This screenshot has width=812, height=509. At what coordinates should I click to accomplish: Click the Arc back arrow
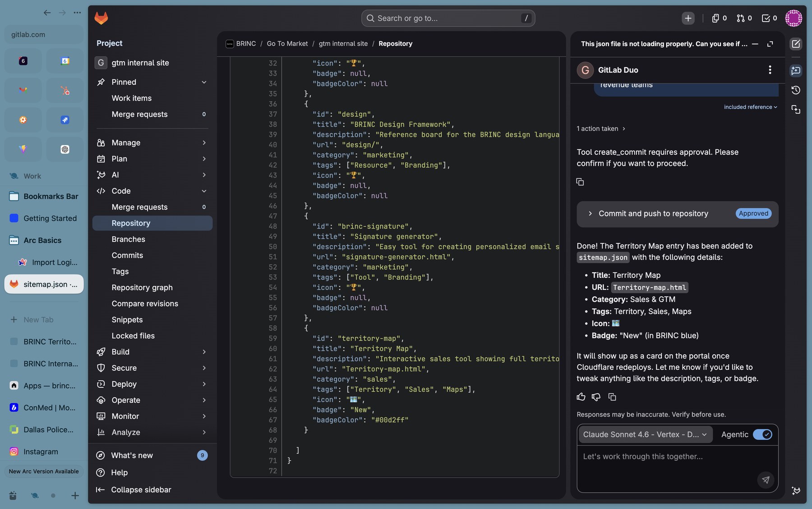47,13
